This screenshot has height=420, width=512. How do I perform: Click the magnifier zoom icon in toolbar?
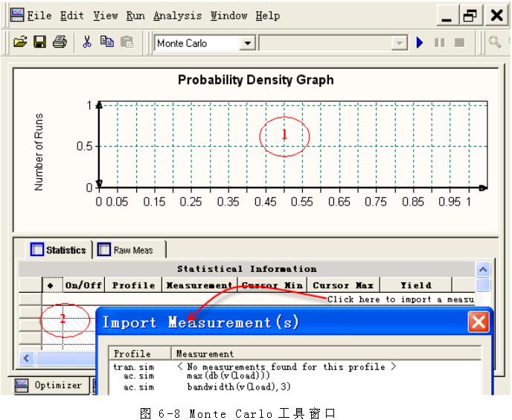(495, 42)
